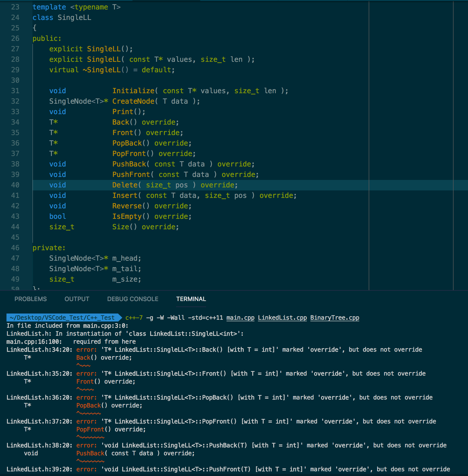
Task: Show the DEBUG CONSOLE tab
Action: tap(133, 299)
